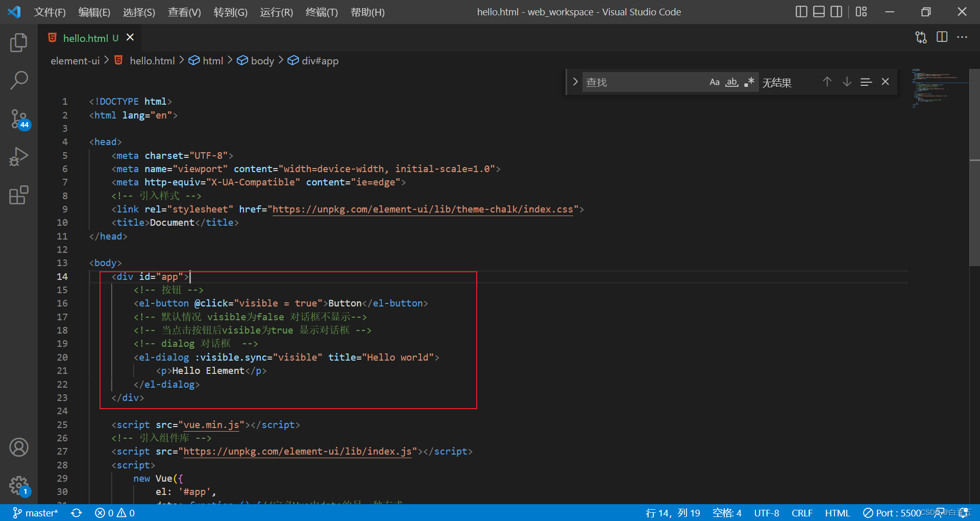Open the element-ui theme-chalk index.css link

[x=423, y=209]
